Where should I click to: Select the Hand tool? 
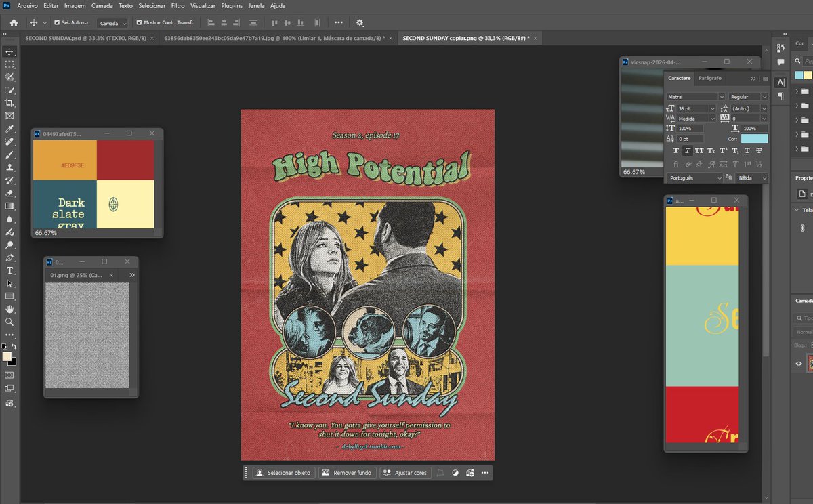pyautogui.click(x=9, y=309)
